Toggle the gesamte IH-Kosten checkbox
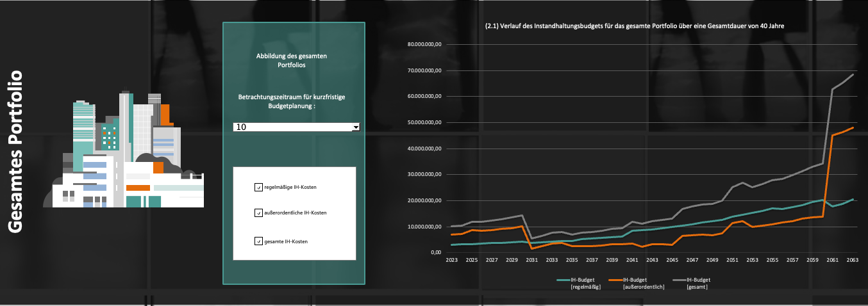 pos(258,241)
